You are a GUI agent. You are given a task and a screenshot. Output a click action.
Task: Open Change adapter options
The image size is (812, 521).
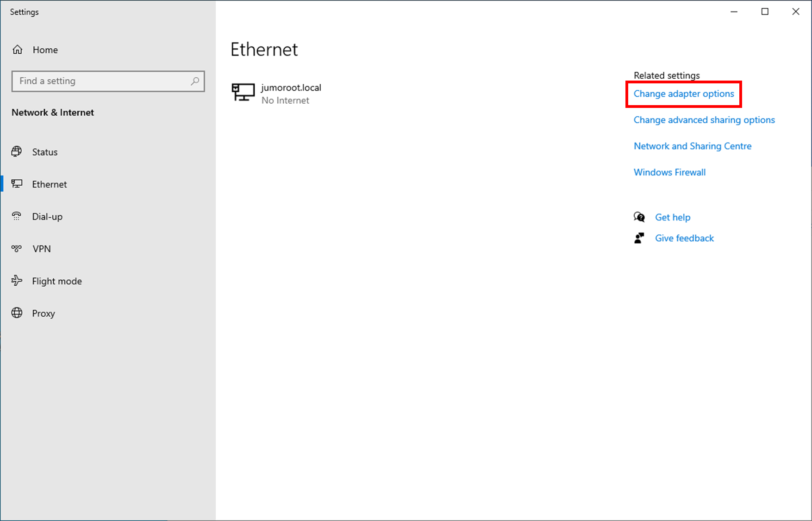684,94
